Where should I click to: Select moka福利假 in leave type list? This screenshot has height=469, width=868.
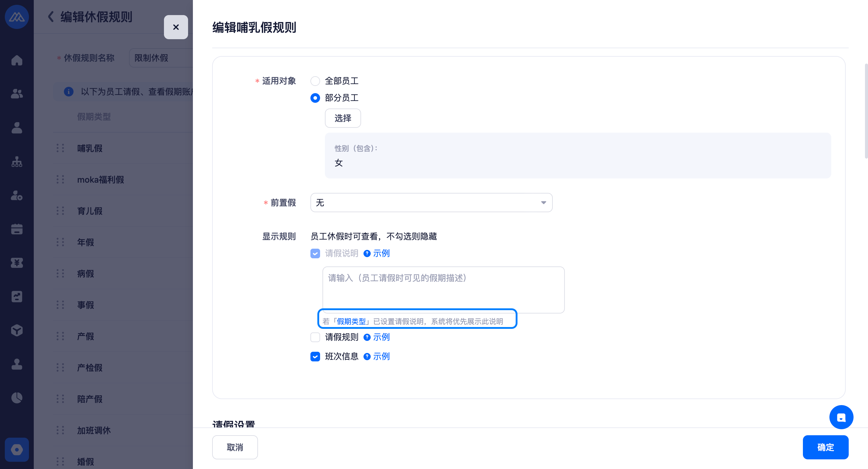[100, 180]
